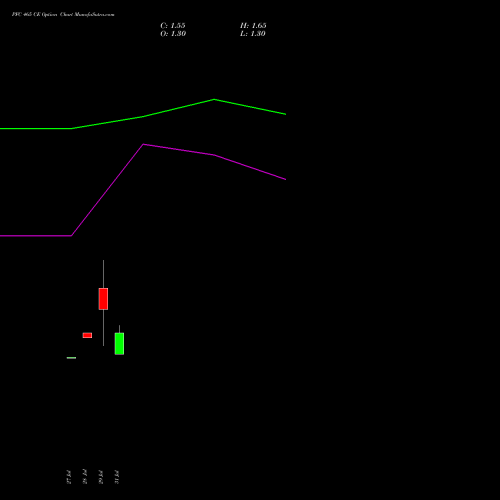Click the '31 Jul' date axis label
Viewport: 500px width, 500px height.
tap(117, 477)
